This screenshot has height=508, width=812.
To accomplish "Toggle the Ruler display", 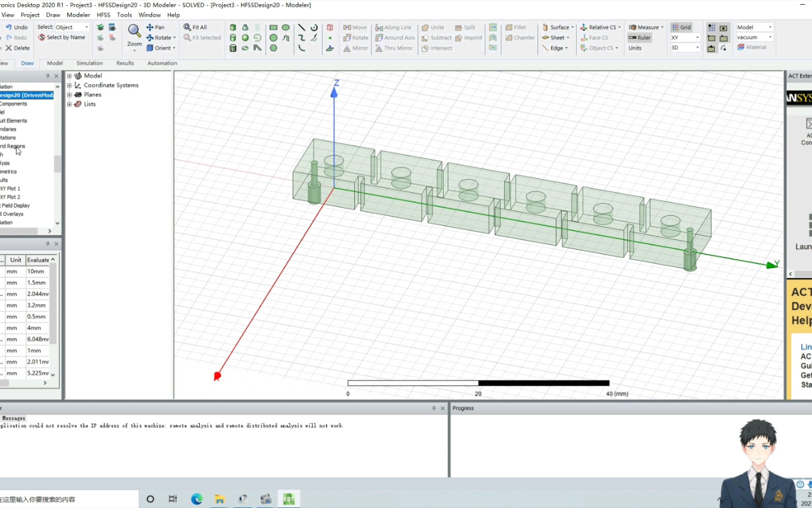I will pos(640,38).
